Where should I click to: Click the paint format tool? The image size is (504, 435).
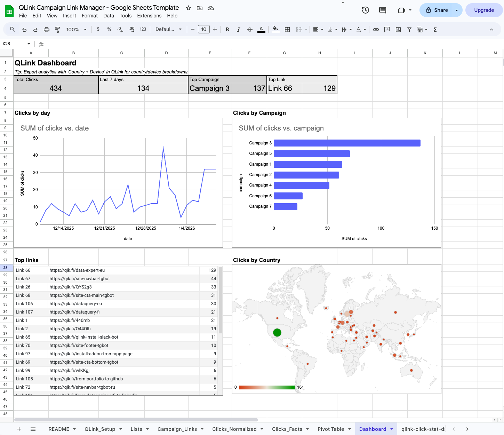pos(57,29)
